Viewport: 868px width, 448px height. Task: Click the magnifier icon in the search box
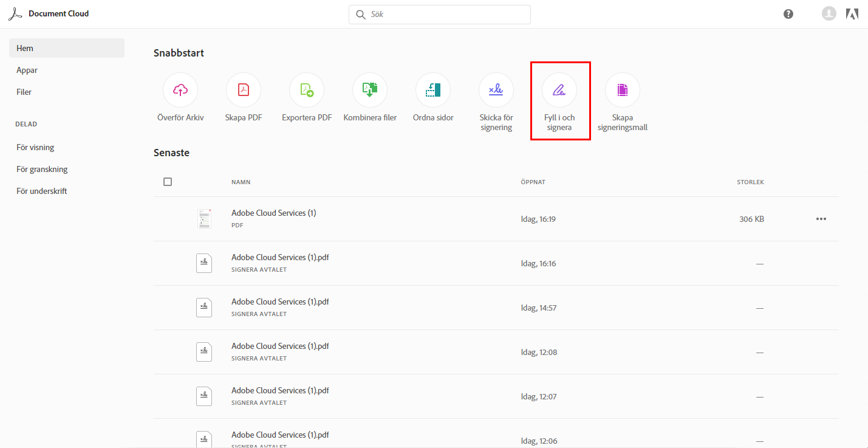361,14
